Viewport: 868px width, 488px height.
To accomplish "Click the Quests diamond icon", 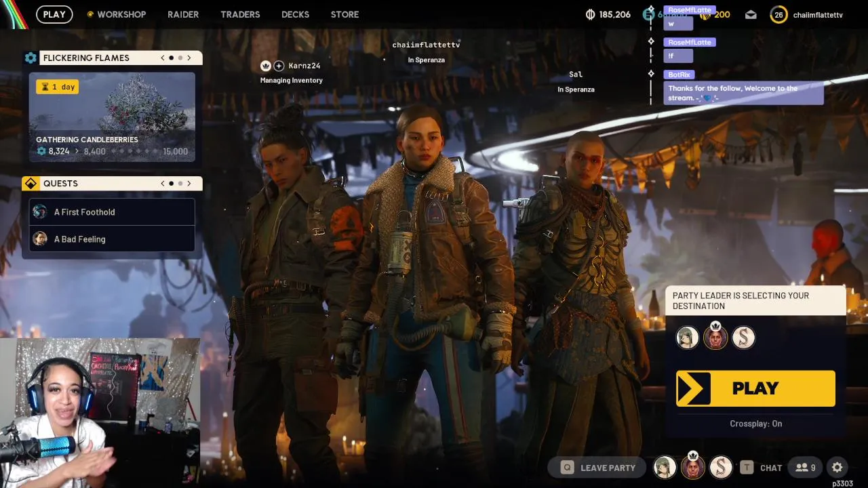I will [x=31, y=184].
